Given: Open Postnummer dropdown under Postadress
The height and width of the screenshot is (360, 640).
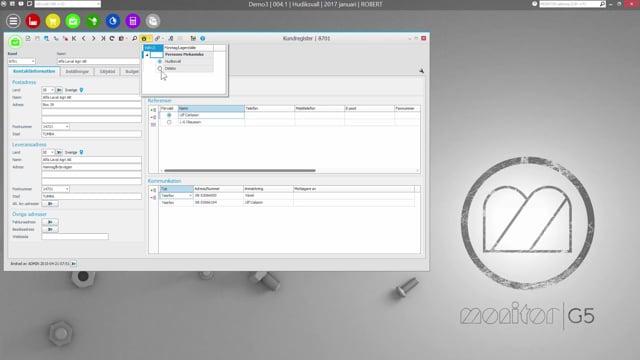Looking at the screenshot, I should [x=67, y=127].
